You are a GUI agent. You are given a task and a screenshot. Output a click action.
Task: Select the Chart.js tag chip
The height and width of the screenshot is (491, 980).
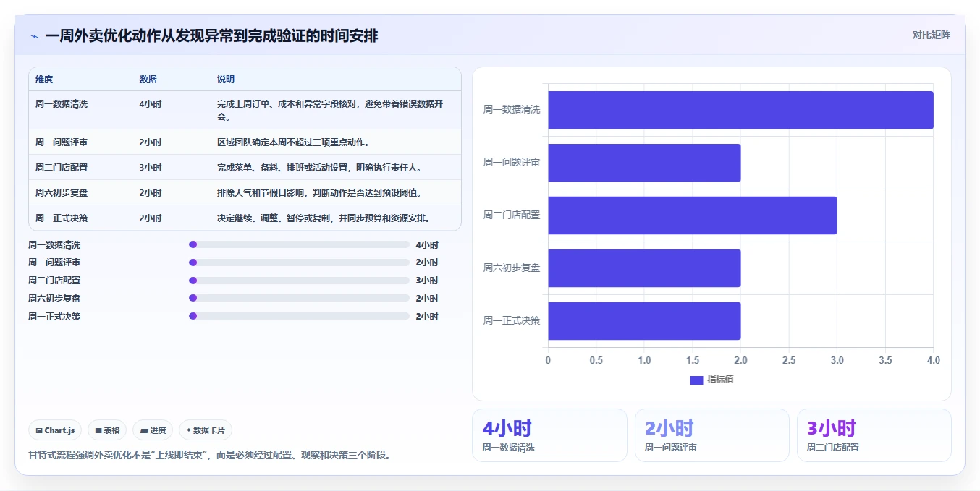pyautogui.click(x=56, y=430)
